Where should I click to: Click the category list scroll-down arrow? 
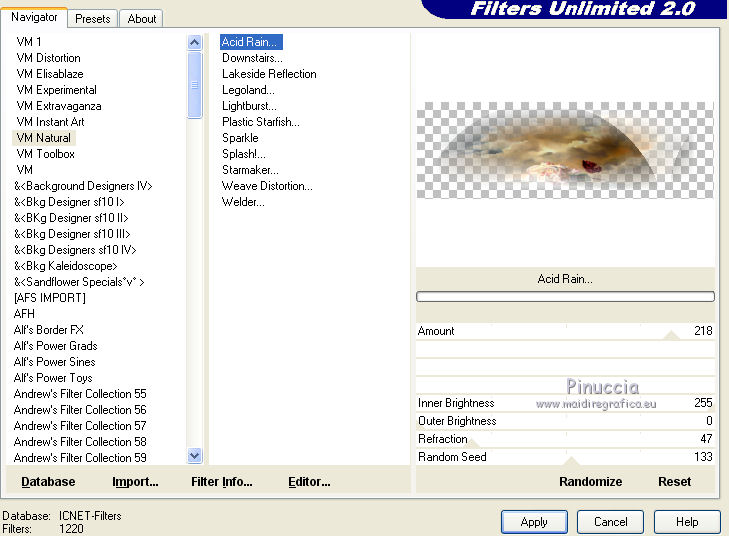195,456
